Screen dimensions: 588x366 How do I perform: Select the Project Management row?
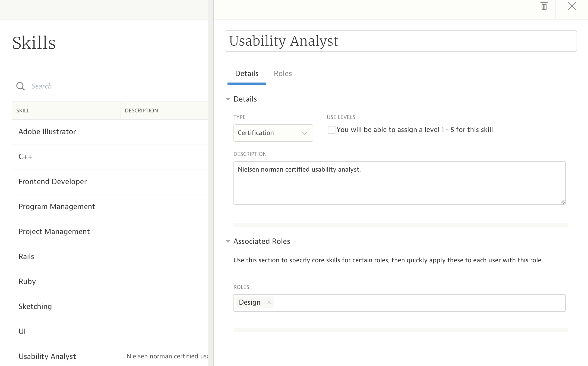click(54, 232)
